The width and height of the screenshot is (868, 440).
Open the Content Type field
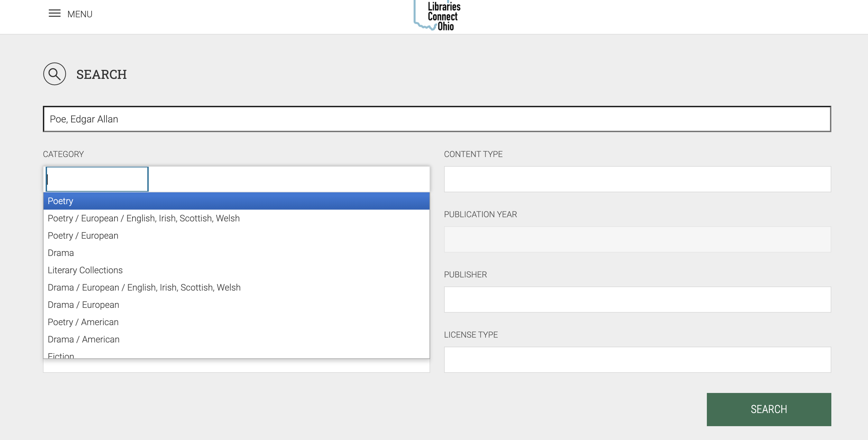tap(637, 179)
